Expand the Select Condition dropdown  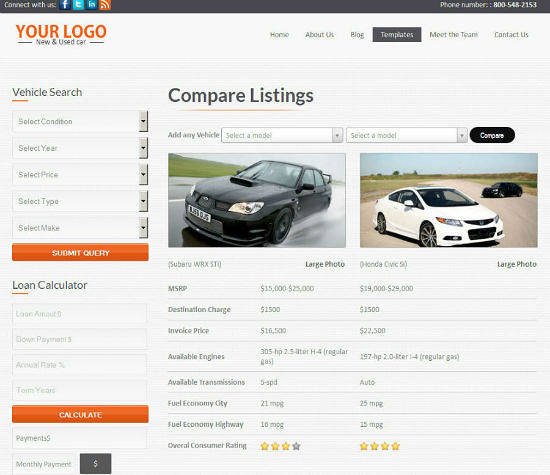click(80, 121)
